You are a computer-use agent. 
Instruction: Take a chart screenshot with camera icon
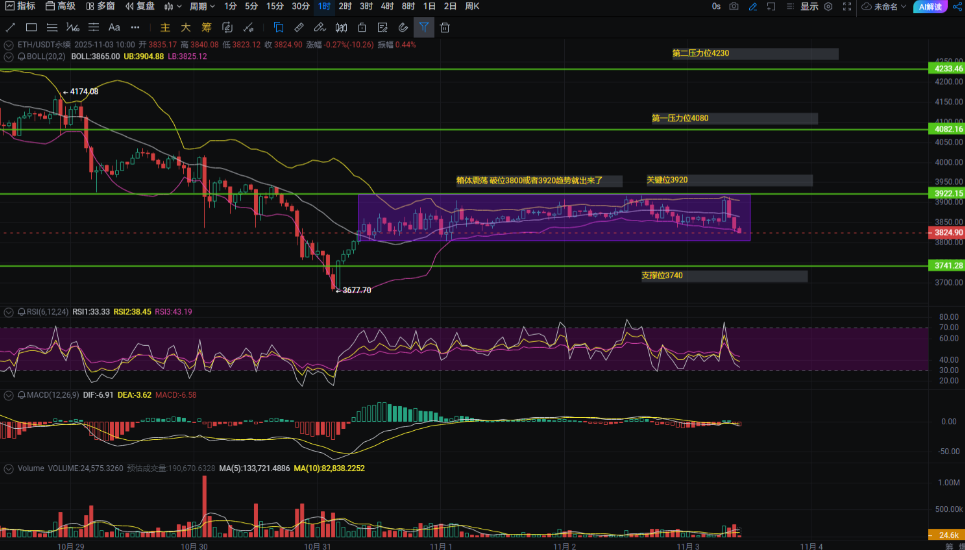pyautogui.click(x=734, y=6)
